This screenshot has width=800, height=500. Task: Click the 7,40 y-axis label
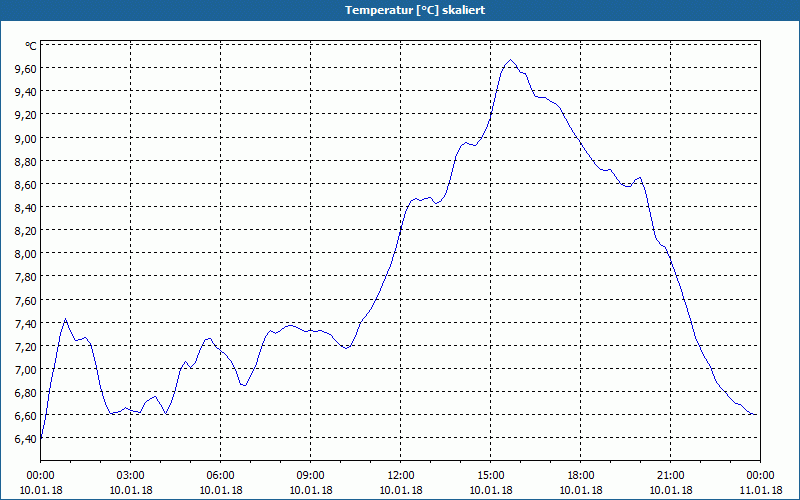[x=27, y=323]
